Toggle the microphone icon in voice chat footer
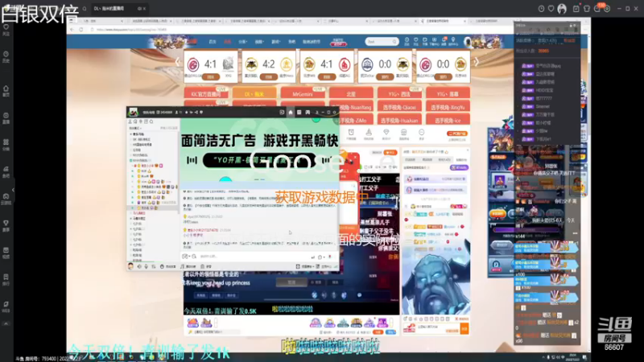This screenshot has width=644, height=362. pos(146,266)
